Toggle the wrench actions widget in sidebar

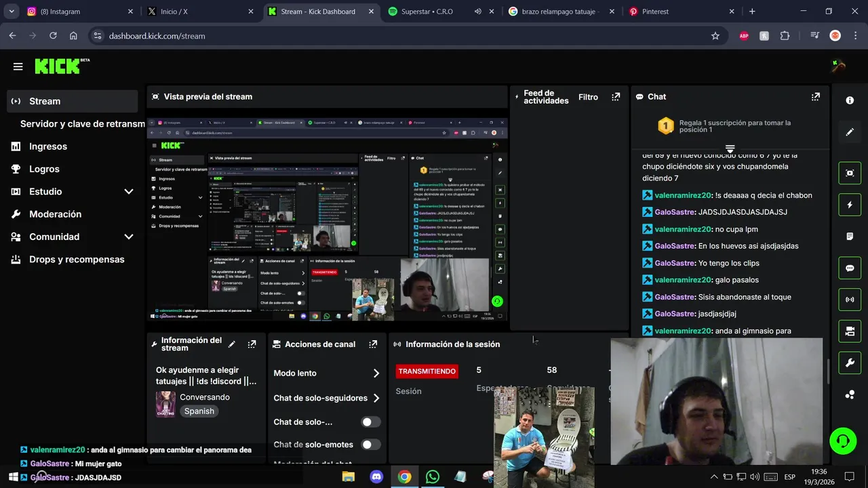coord(850,363)
